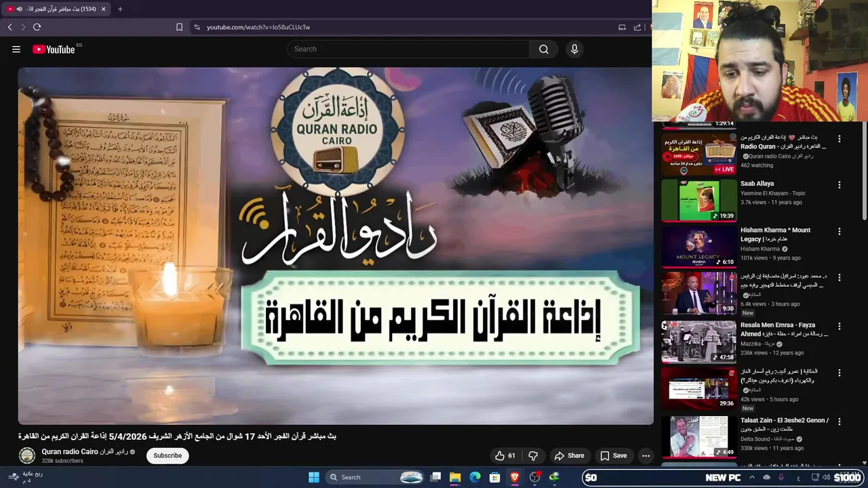The image size is (868, 488).
Task: Dislike the video with thumbs-down button
Action: (x=533, y=455)
